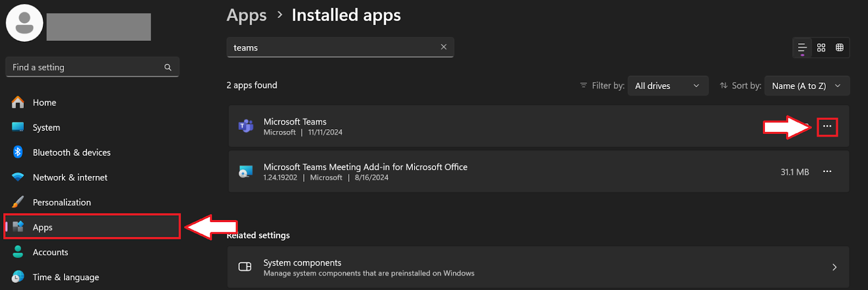Click the Accounts person icon
Image resolution: width=868 pixels, height=290 pixels.
[18, 251]
